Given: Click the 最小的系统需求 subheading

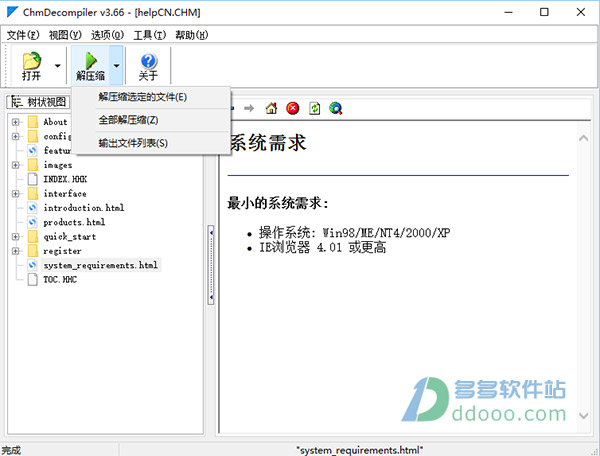Looking at the screenshot, I should tap(278, 203).
